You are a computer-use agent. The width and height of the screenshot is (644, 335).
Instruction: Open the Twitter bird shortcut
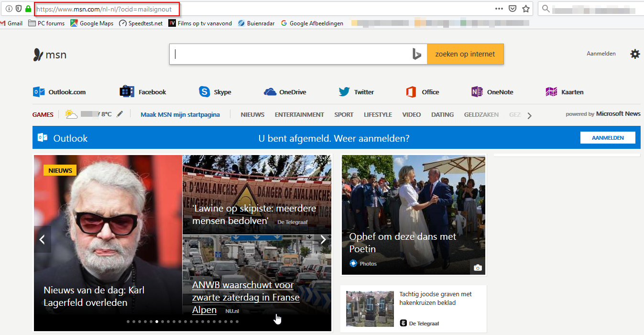pos(344,92)
